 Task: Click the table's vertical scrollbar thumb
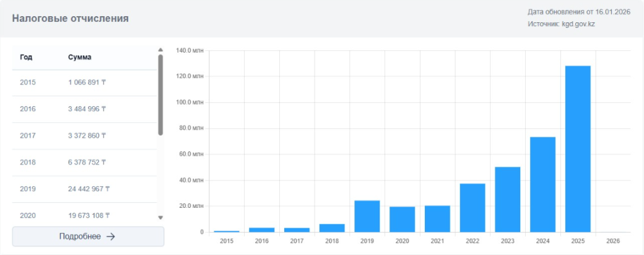[x=160, y=93]
